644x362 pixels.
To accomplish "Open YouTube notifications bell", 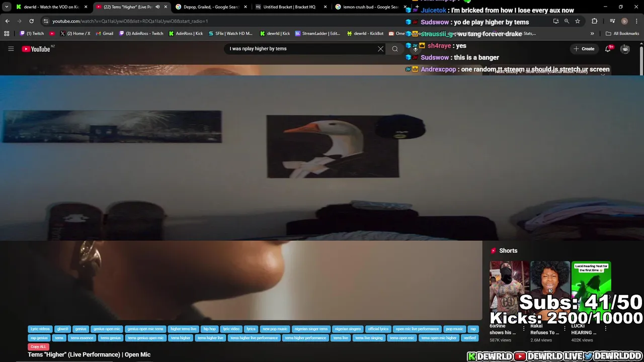I will coord(608,49).
